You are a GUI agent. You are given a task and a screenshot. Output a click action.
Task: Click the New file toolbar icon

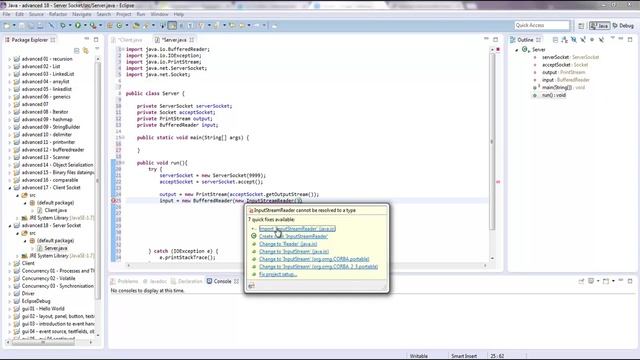[x=7, y=26]
